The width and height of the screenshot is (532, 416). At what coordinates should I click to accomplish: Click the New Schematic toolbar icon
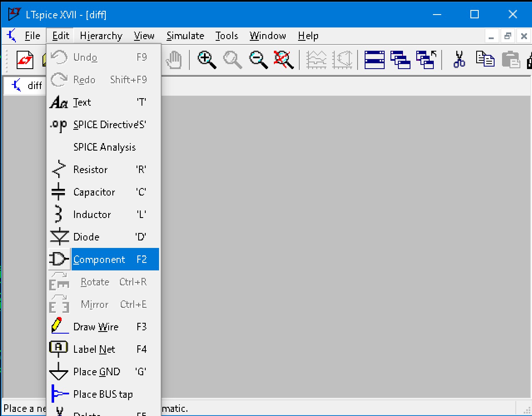pyautogui.click(x=25, y=60)
